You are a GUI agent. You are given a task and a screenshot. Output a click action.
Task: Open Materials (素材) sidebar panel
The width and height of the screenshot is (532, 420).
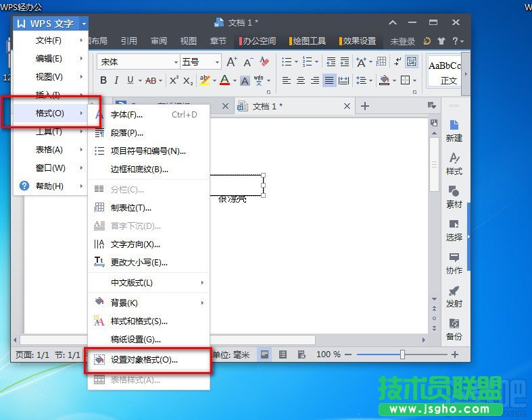point(454,196)
